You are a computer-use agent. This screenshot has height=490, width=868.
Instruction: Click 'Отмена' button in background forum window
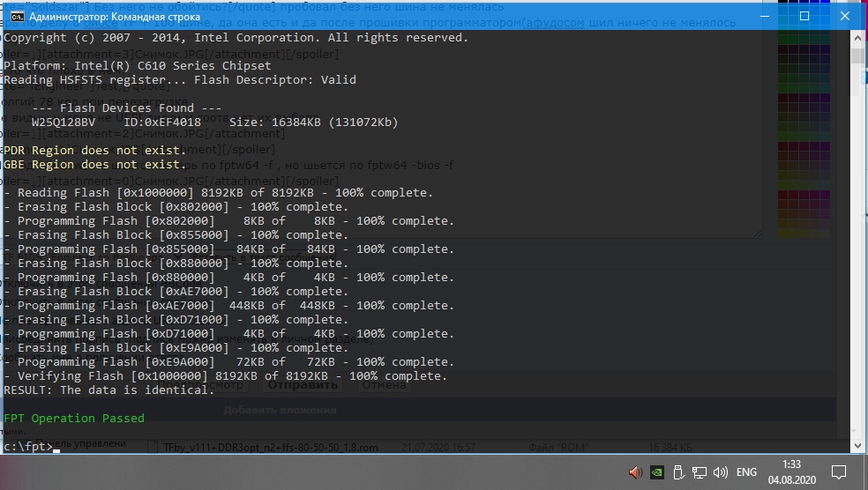[385, 385]
